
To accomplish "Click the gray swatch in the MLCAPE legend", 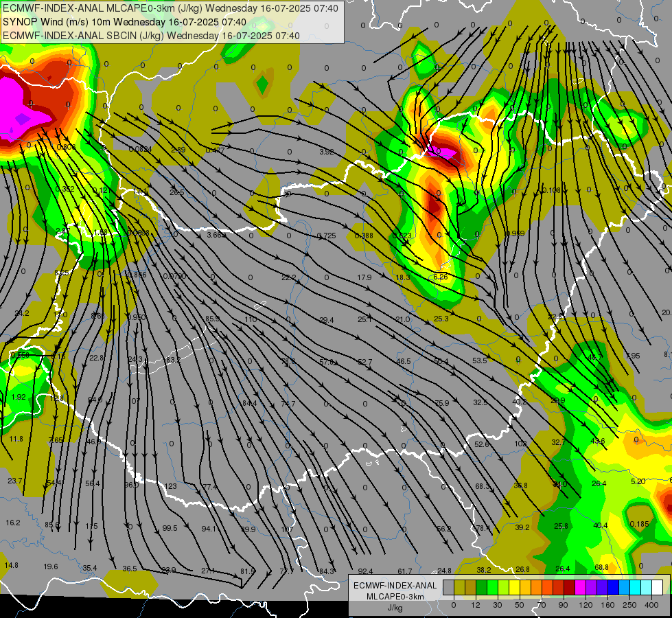I will coord(449,587).
